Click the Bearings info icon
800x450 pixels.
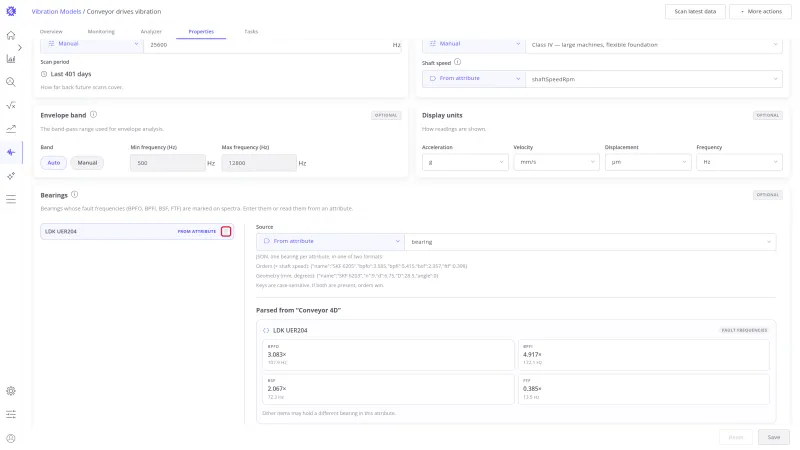[x=74, y=194]
